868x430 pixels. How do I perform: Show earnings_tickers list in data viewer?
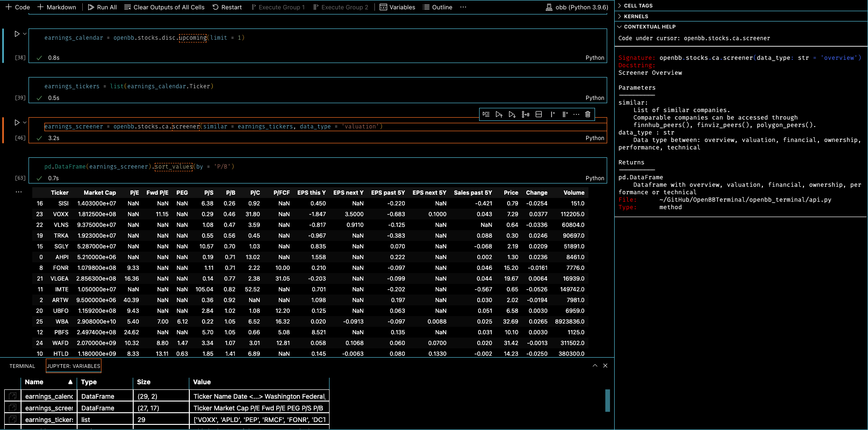pyautogui.click(x=13, y=419)
